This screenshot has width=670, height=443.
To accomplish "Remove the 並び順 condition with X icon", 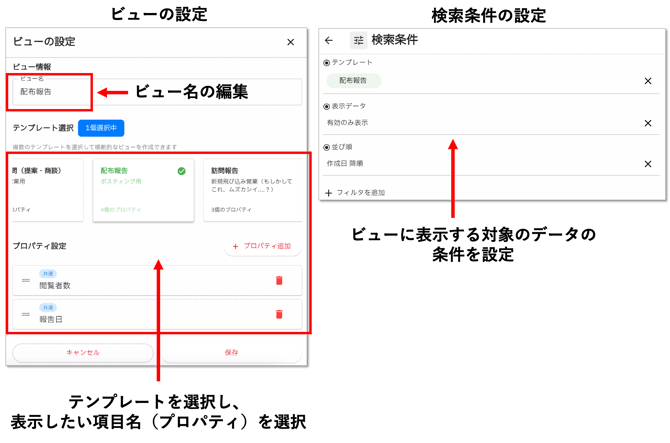I will (x=647, y=164).
